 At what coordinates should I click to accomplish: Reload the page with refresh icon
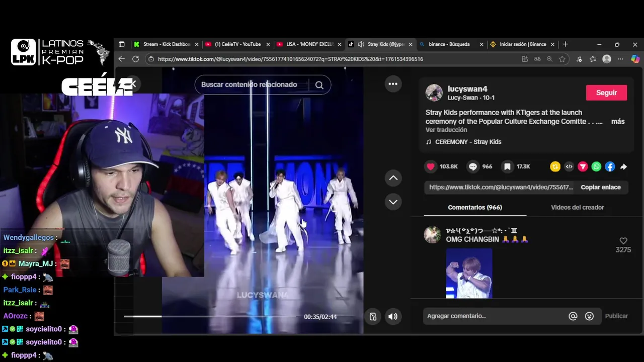pyautogui.click(x=135, y=59)
